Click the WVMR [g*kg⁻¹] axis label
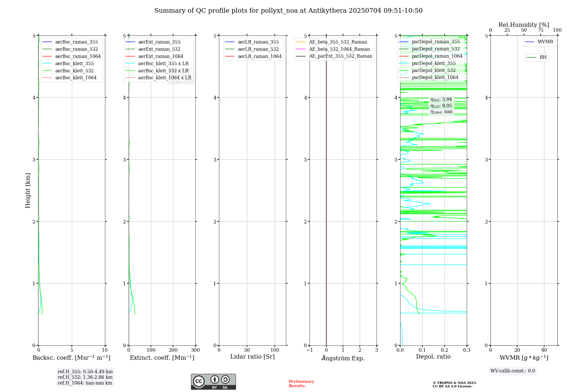The height and width of the screenshot is (392, 577). coord(524,358)
